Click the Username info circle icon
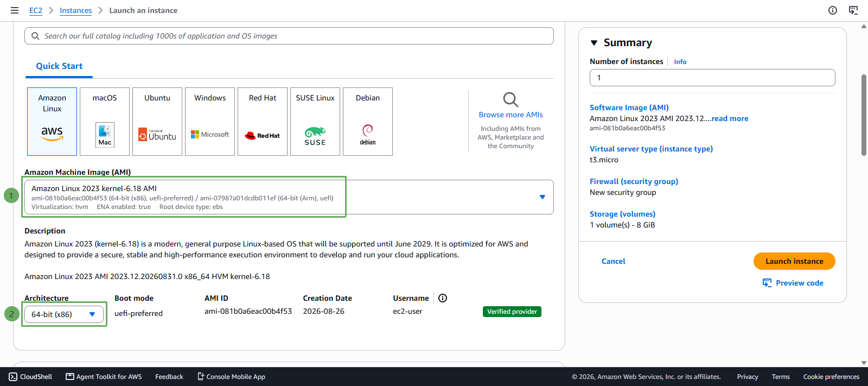 tap(443, 298)
